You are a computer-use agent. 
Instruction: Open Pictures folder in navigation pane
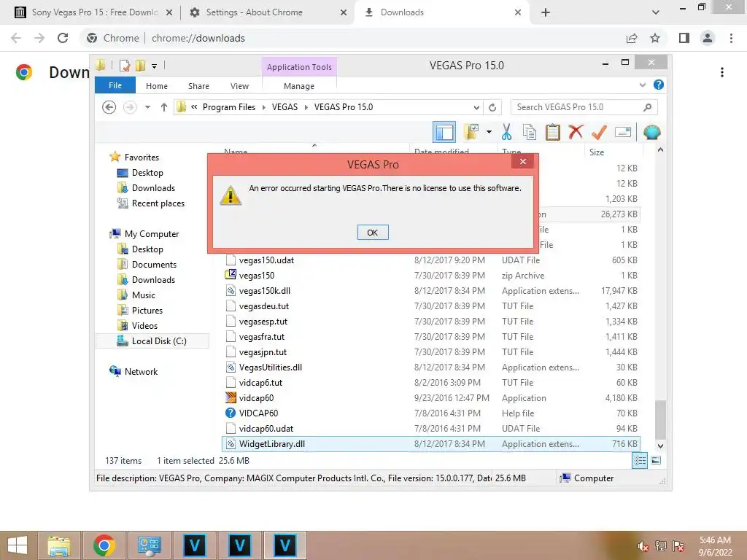pyautogui.click(x=147, y=310)
